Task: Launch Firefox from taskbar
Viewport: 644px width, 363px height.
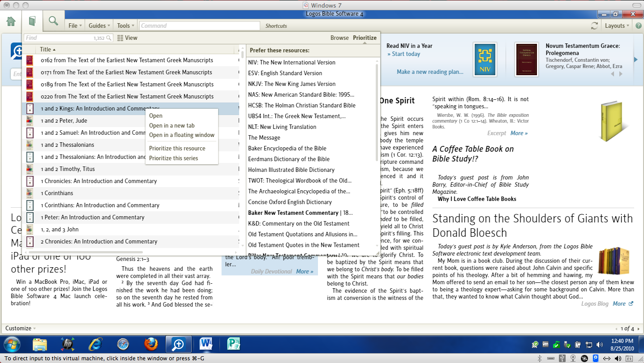Action: pyautogui.click(x=151, y=344)
